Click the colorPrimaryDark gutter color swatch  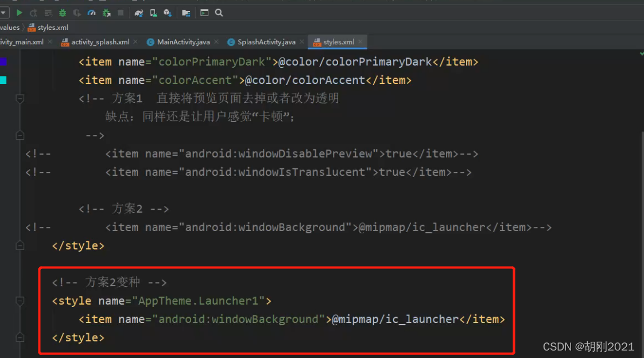[x=3, y=61]
